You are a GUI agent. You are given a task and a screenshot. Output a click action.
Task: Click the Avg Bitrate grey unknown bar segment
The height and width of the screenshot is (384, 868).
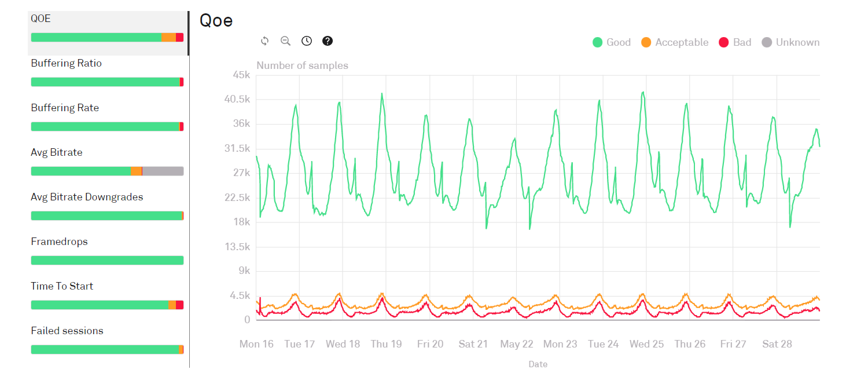coord(163,171)
